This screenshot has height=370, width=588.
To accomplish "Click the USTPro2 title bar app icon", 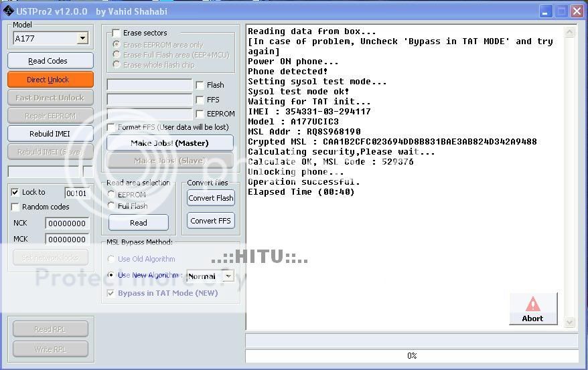I will tap(9, 11).
